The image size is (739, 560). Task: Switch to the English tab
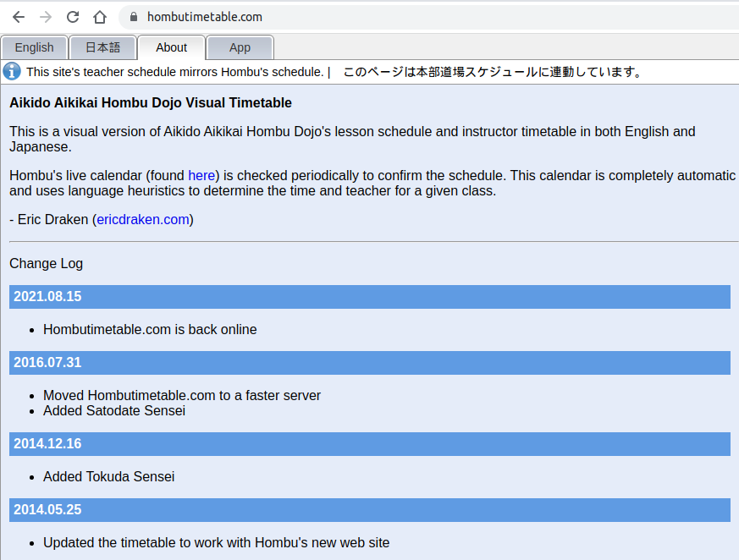35,47
